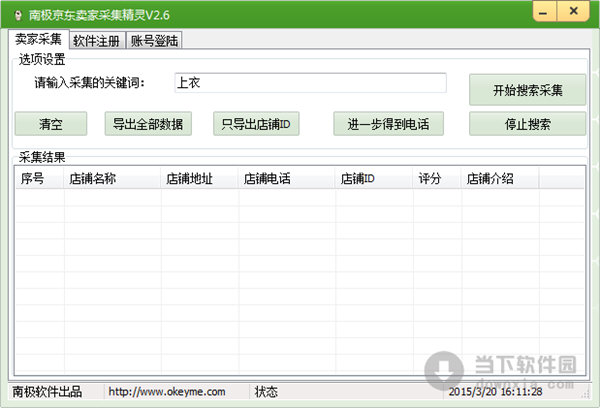Click the keyword input field containing 上衣

tap(310, 83)
